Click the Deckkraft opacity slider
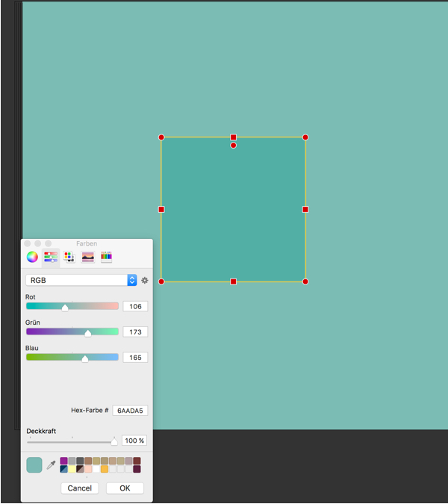 click(72, 442)
